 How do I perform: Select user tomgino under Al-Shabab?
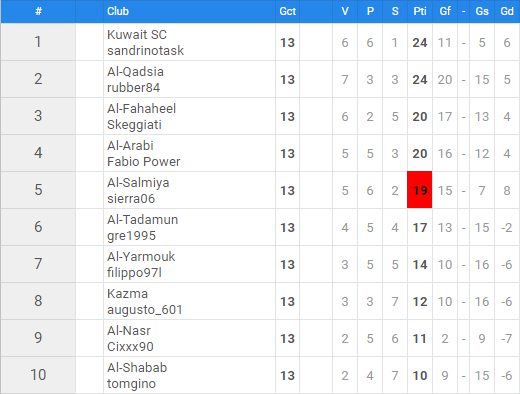pos(131,384)
